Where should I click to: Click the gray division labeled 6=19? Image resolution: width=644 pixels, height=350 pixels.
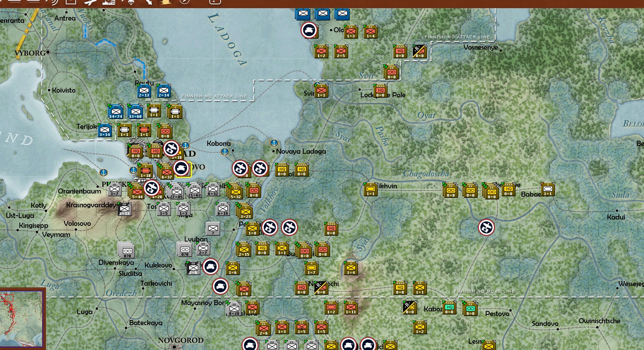pyautogui.click(x=223, y=209)
